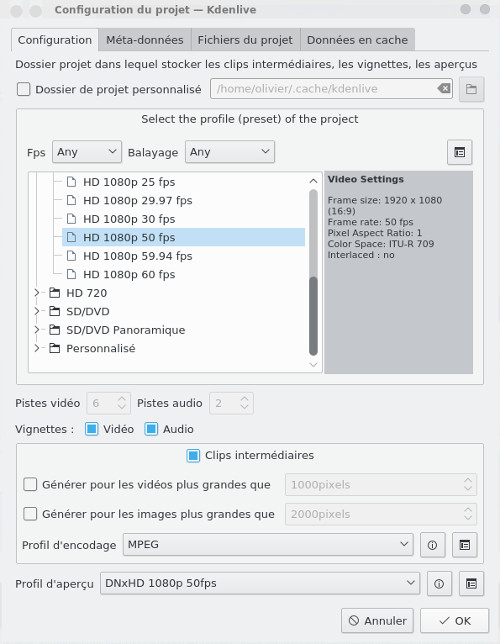Screen dimensions: 500x644
Task: Open the project folder browse icon
Action: [471, 89]
